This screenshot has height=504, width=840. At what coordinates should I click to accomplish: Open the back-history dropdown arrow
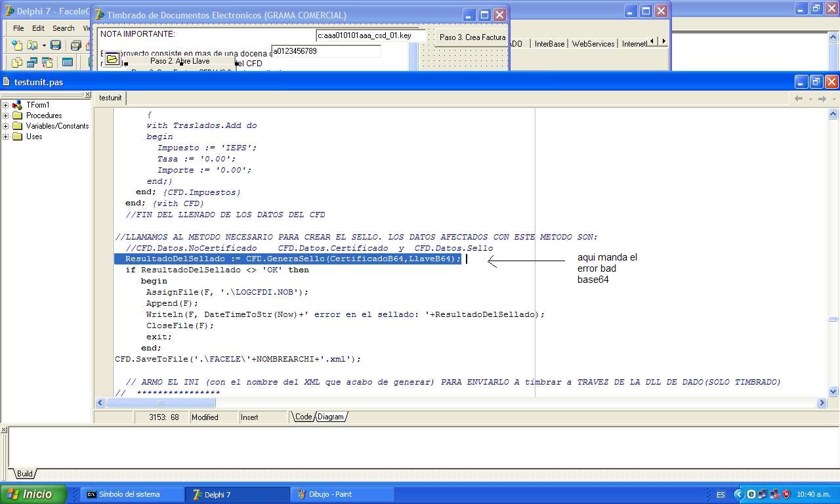810,99
